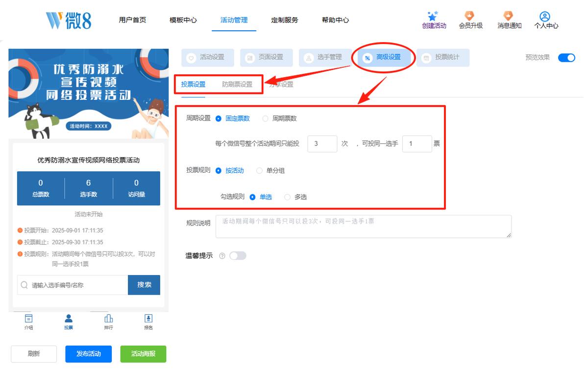The width and height of the screenshot is (588, 373).
Task: Switch to 页面设置 tab
Action: click(267, 57)
